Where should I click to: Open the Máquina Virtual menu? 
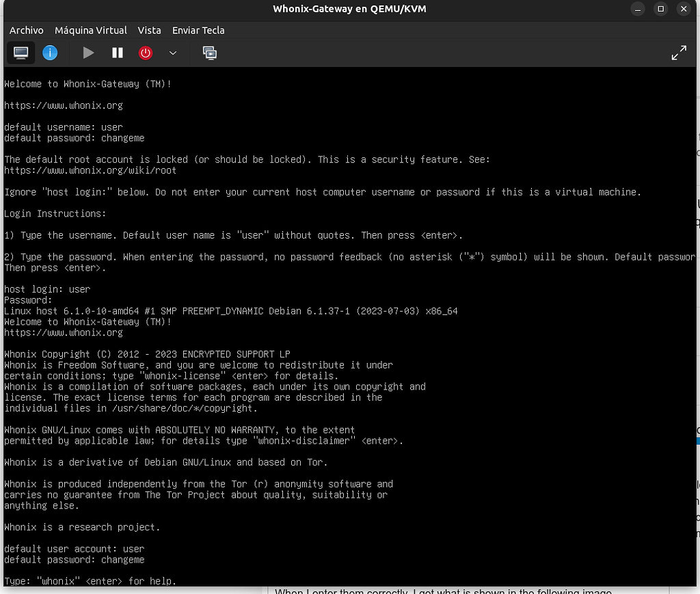click(x=91, y=30)
